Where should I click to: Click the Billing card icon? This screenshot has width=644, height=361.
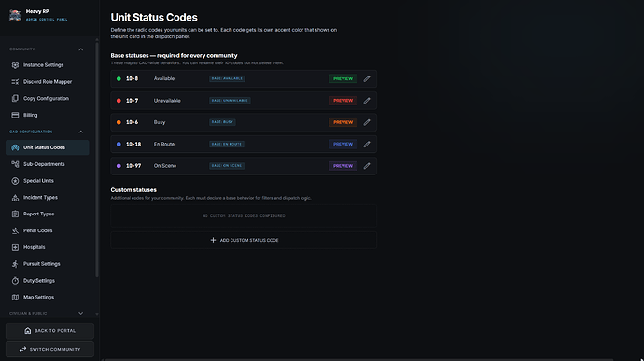click(15, 115)
